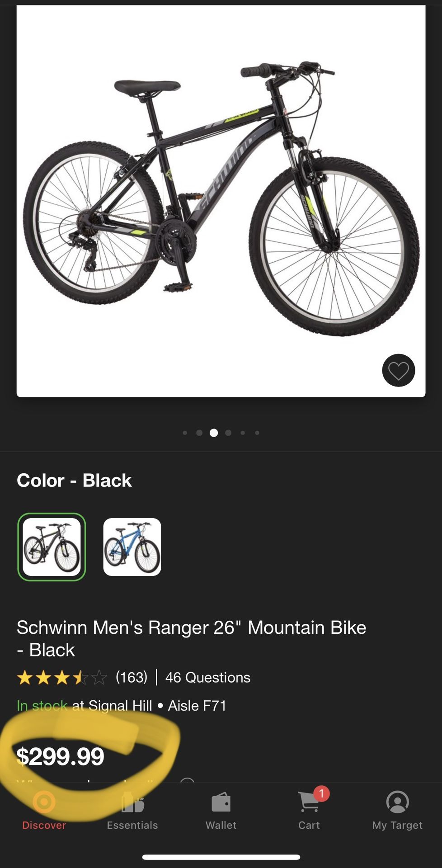The height and width of the screenshot is (868, 442).
Task: Tap the heart favorite icon on bike image
Action: [x=398, y=370]
